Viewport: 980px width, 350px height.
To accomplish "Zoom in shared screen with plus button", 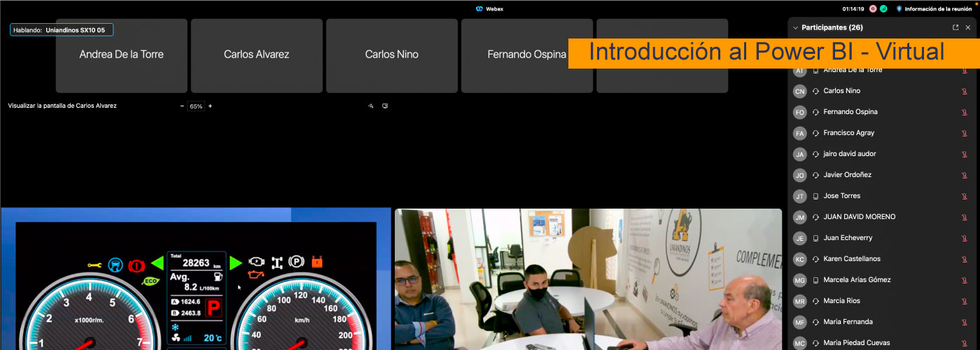I will [x=210, y=106].
